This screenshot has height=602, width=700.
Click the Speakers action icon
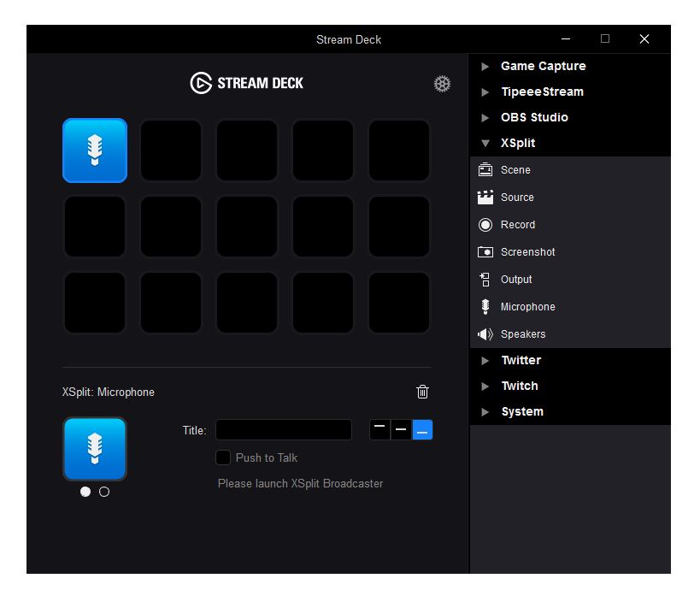click(485, 334)
